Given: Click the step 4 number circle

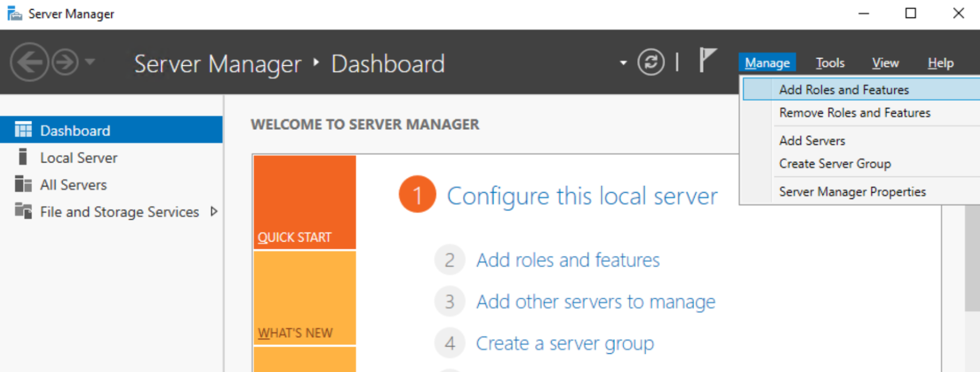Looking at the screenshot, I should pyautogui.click(x=450, y=343).
